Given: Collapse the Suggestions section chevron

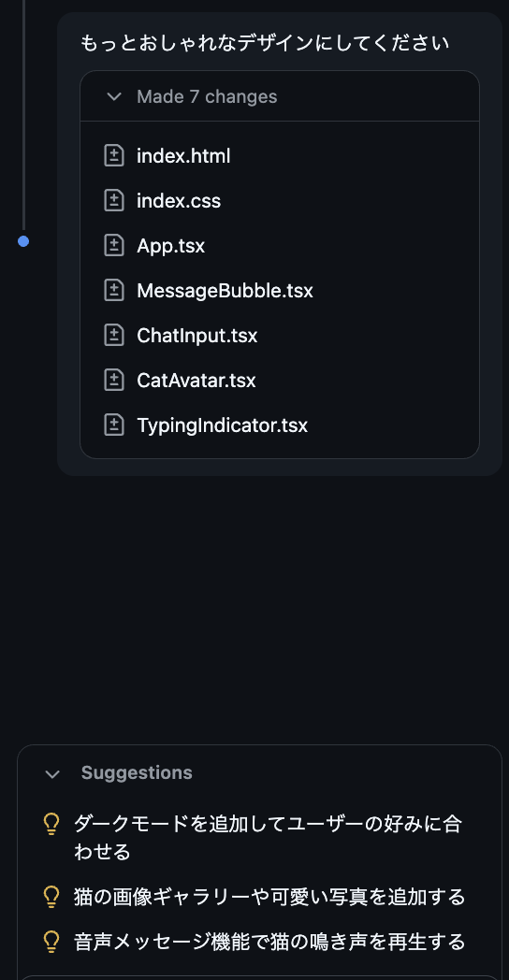Looking at the screenshot, I should click(52, 774).
